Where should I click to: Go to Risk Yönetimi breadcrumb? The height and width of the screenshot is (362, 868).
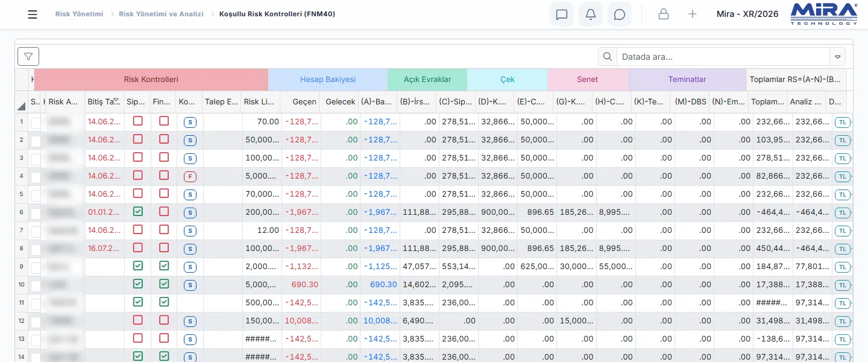pos(79,14)
